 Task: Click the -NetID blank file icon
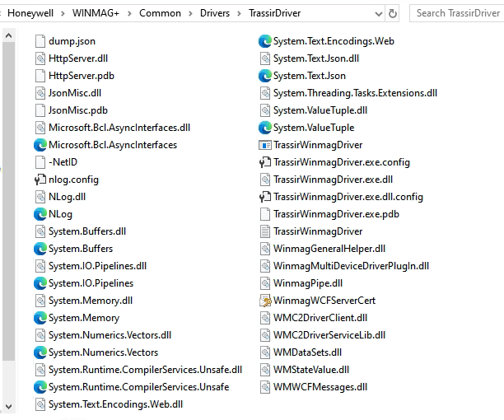pos(40,162)
